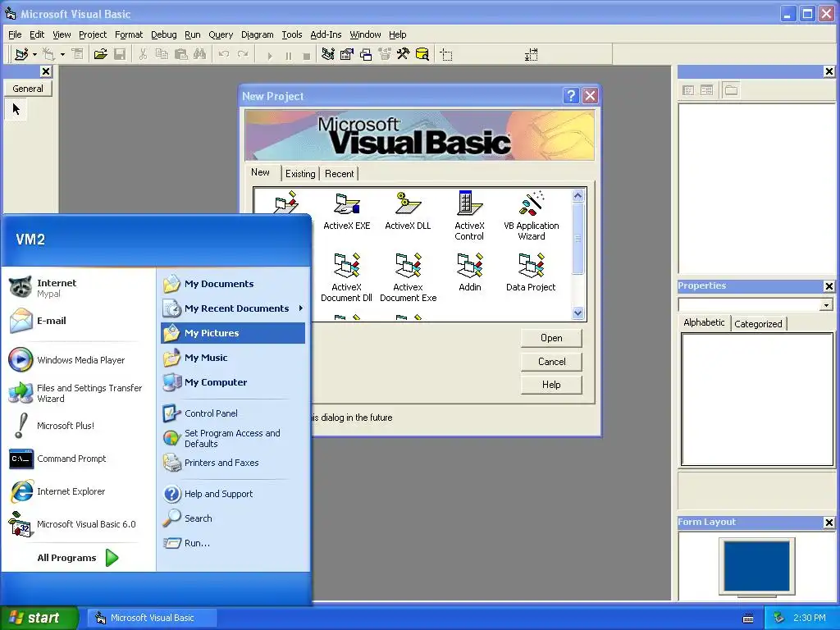This screenshot has height=630, width=840.
Task: Click View Object icon in Project panel
Action: [706, 90]
